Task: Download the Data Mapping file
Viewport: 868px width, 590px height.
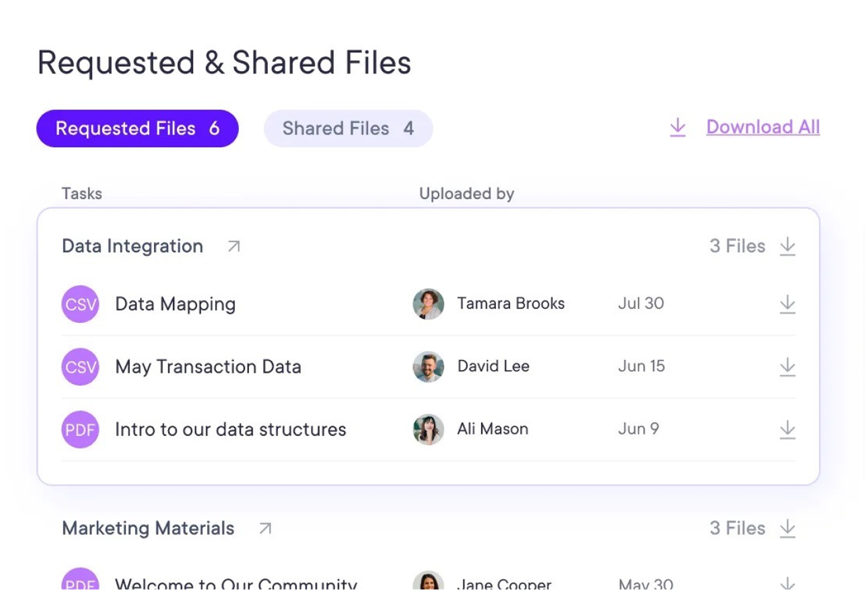Action: (787, 305)
